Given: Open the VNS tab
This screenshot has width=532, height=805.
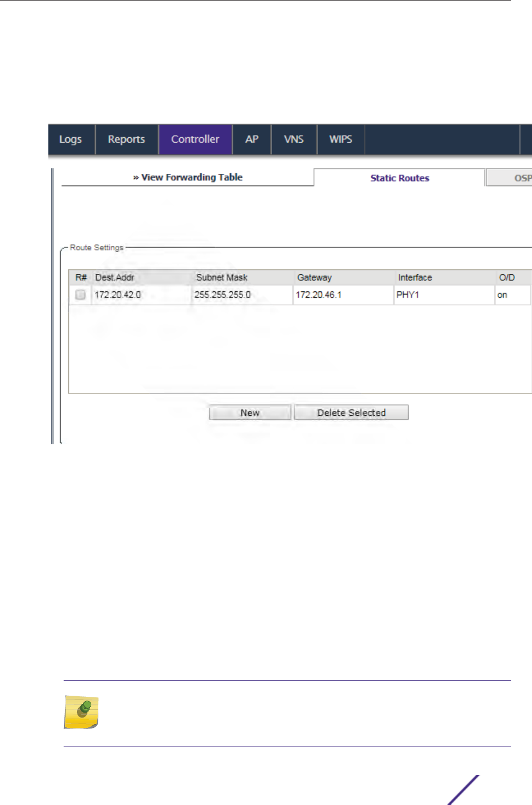Looking at the screenshot, I should click(294, 139).
